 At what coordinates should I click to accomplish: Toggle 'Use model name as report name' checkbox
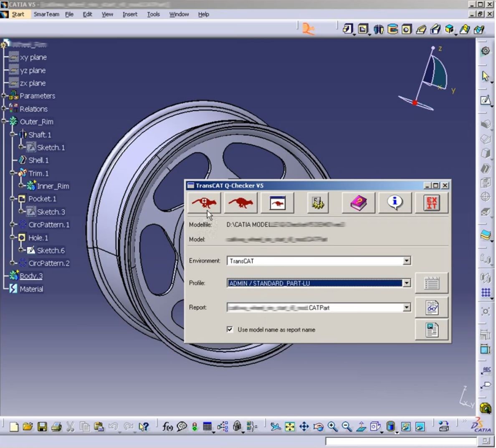click(x=230, y=330)
